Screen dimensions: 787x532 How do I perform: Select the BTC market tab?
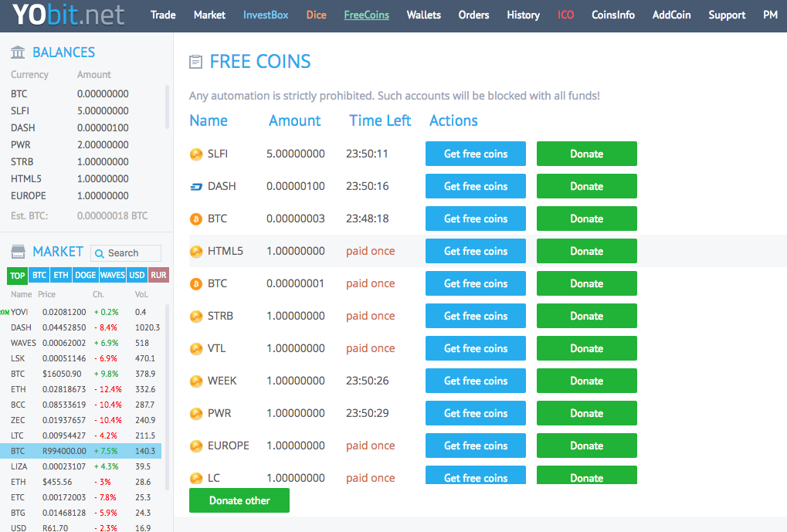(39, 275)
